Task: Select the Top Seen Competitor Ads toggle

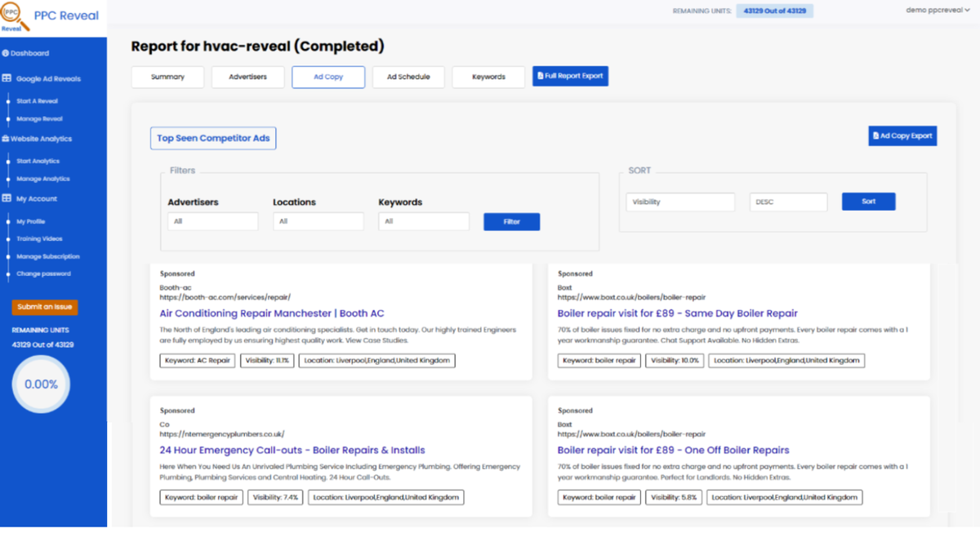Action: tap(212, 138)
